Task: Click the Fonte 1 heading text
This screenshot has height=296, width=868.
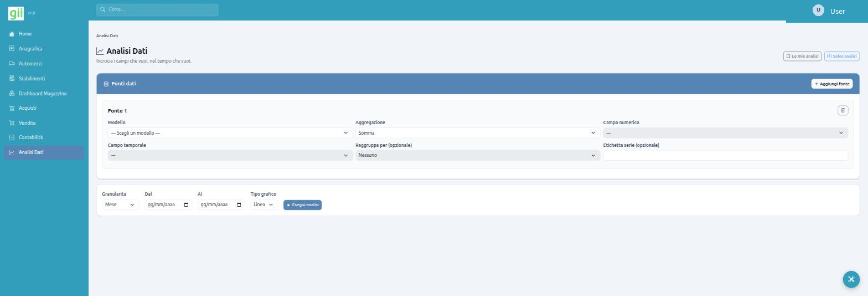Action: click(117, 111)
